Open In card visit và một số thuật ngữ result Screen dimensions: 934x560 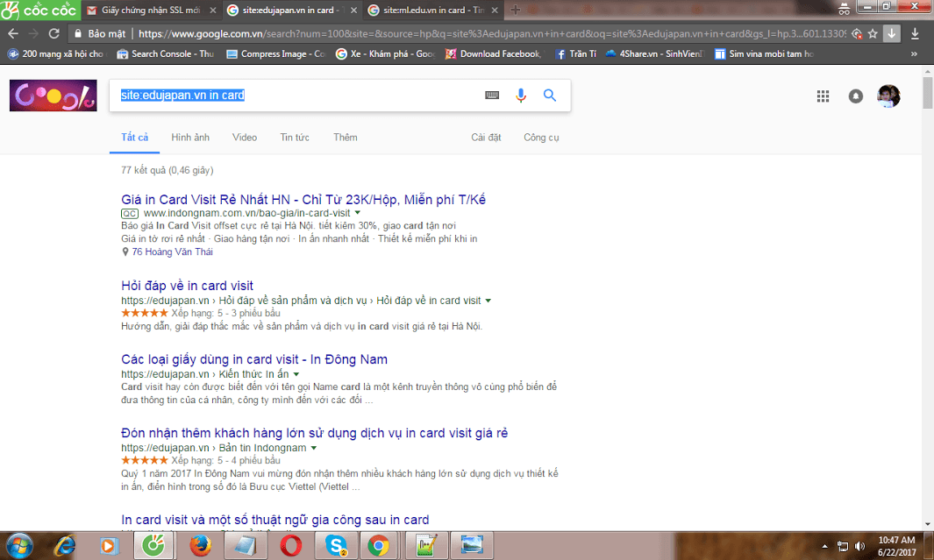(275, 521)
